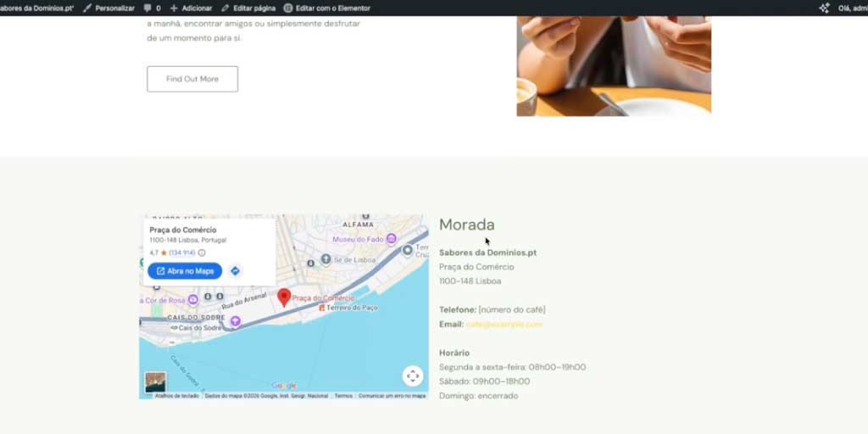868x434 pixels.
Task: Click the 134 914 reviews link
Action: pyautogui.click(x=182, y=253)
